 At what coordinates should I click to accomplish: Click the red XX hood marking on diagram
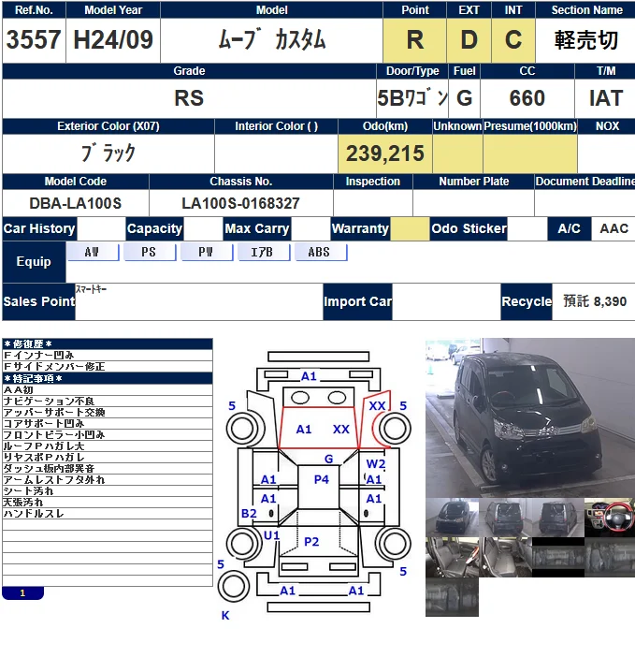point(341,429)
